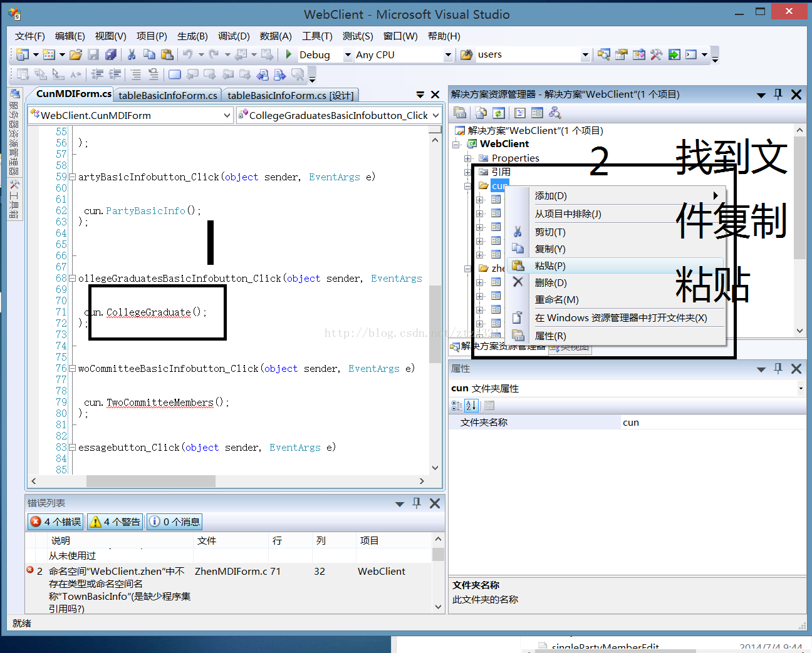Viewport: 812px width, 653px height.
Task: Toggle the 4 个错误 errors filter
Action: tap(56, 522)
